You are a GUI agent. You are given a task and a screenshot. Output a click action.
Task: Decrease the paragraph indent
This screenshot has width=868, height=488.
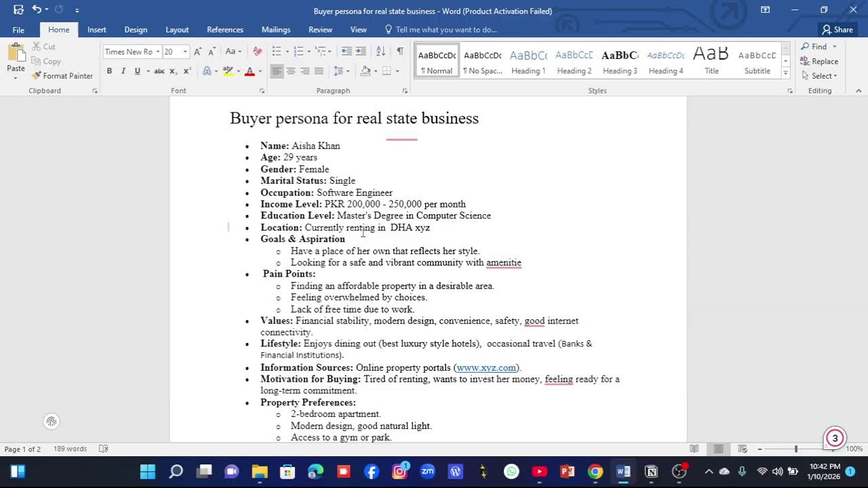pos(347,52)
